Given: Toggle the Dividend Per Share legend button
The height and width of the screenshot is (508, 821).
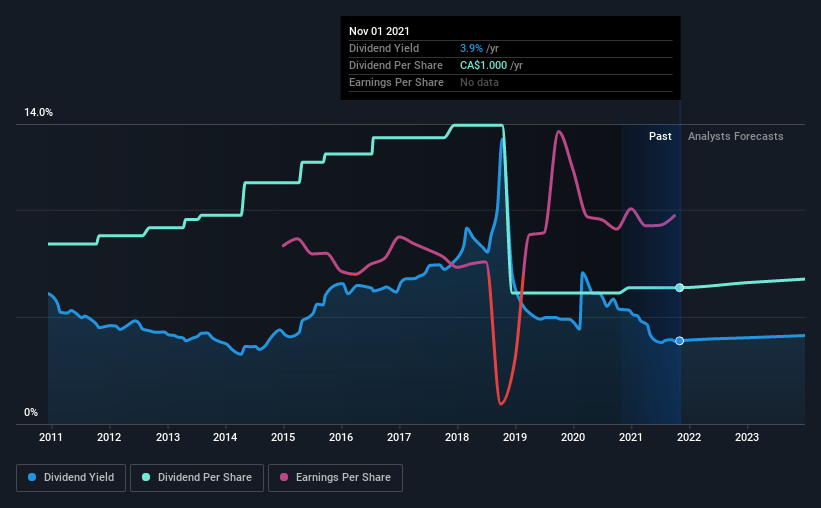Looking at the screenshot, I should tap(197, 478).
